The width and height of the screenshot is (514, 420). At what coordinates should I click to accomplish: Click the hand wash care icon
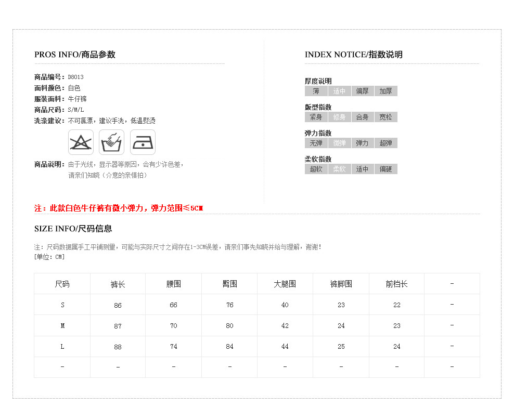(111, 142)
